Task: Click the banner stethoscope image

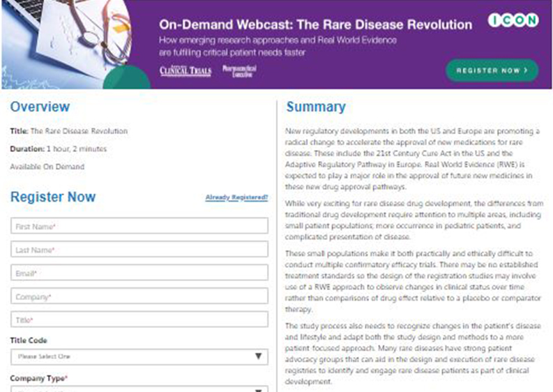Action: (67, 44)
